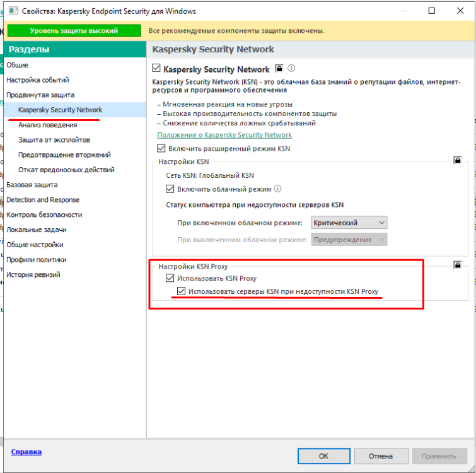Viewport: 476px width, 473px height.
Task: Open Положение о Kaspersky Security Network link
Action: click(x=224, y=135)
